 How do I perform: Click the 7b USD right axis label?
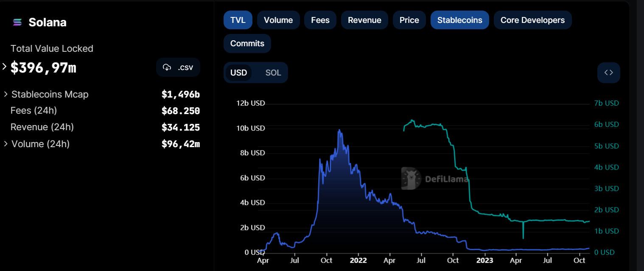click(x=606, y=103)
